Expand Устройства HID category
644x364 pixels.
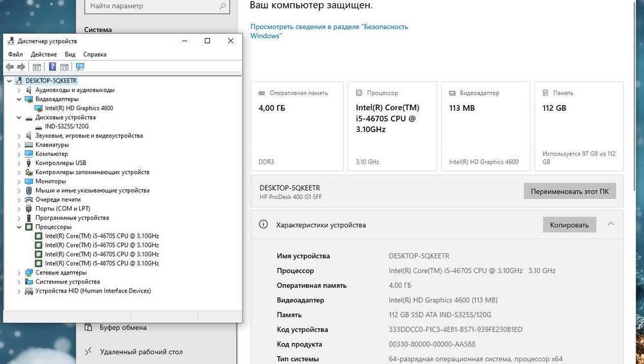tap(19, 291)
